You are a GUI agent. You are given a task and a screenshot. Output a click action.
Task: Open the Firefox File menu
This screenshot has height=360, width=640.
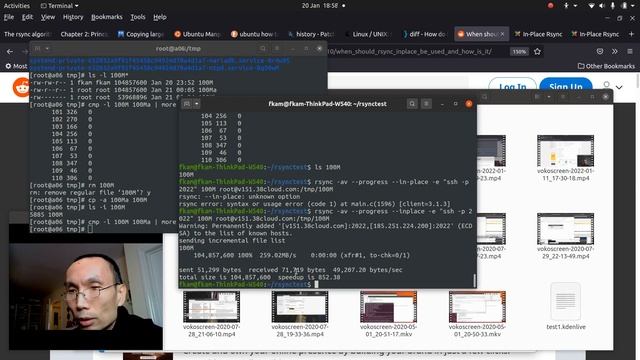(9, 17)
